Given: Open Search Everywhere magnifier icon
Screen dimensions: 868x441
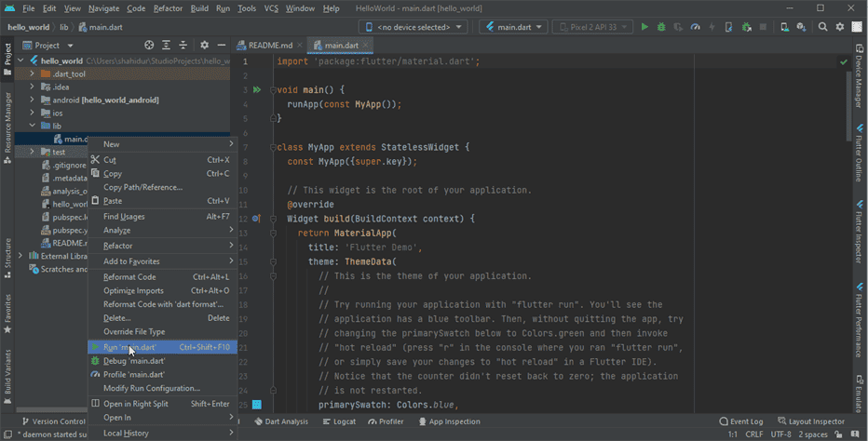Looking at the screenshot, I should coord(821,27).
